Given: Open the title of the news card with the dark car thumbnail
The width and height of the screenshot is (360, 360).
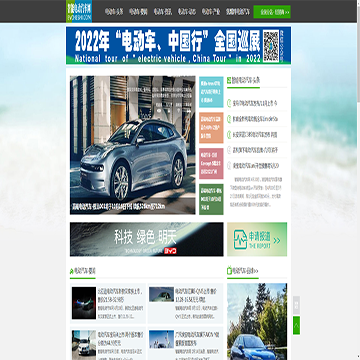Looking at the screenshot, I should (120, 295).
